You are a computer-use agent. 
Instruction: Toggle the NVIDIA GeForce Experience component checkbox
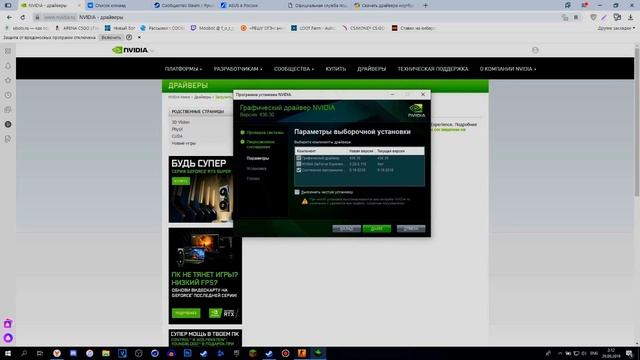pyautogui.click(x=298, y=164)
